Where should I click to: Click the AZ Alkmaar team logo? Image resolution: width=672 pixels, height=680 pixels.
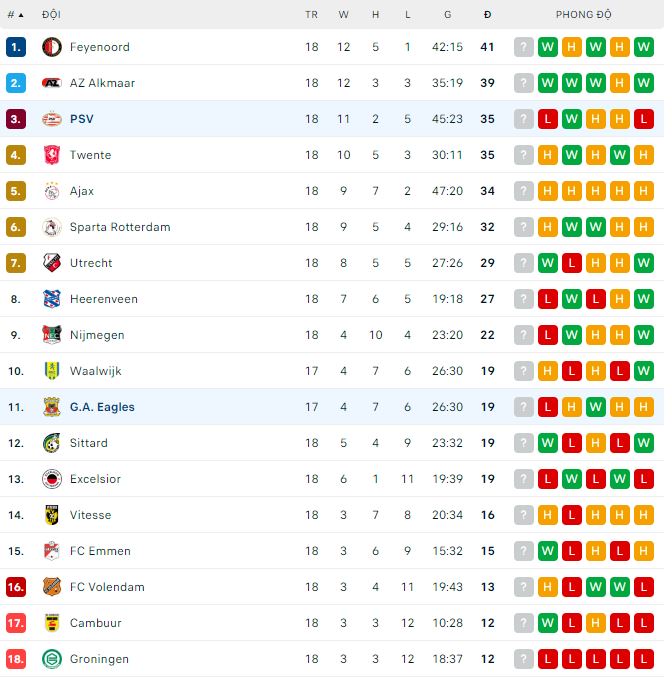(52, 83)
